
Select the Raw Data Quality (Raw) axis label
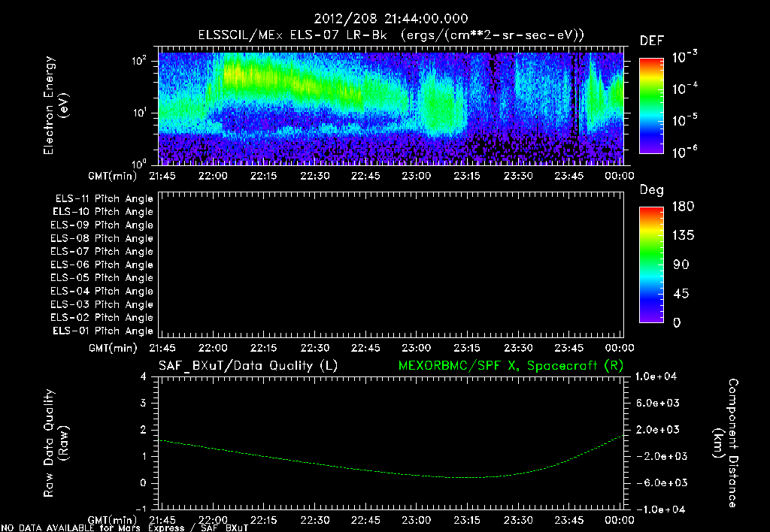[x=56, y=443]
